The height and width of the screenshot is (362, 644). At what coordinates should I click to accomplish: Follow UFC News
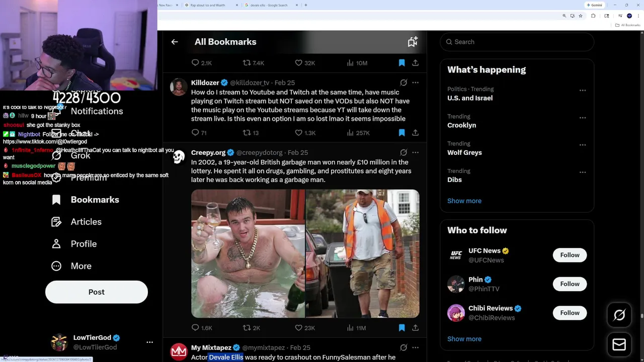(570, 255)
